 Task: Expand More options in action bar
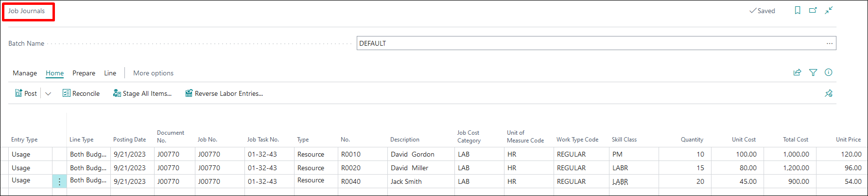(153, 73)
